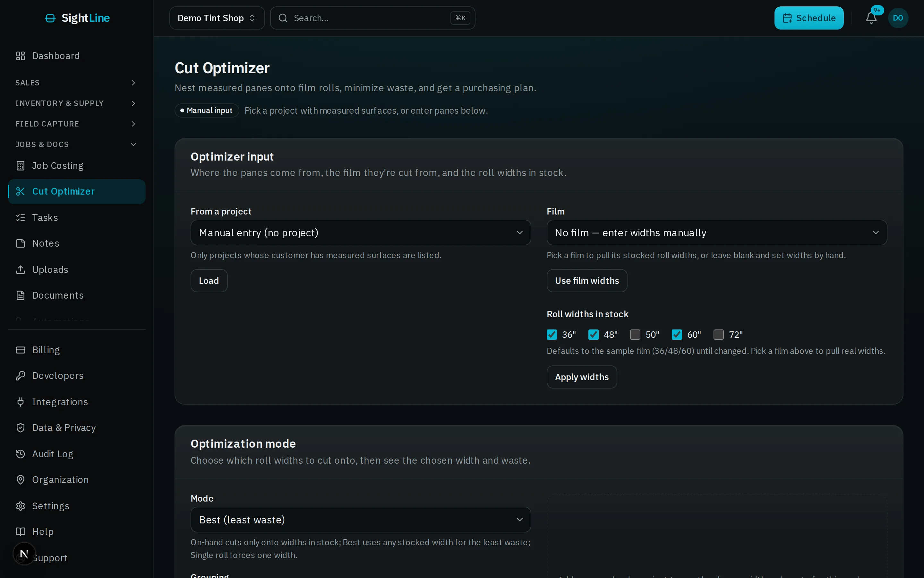Open the Notes page
Screen dimensions: 924x578
[76, 243]
